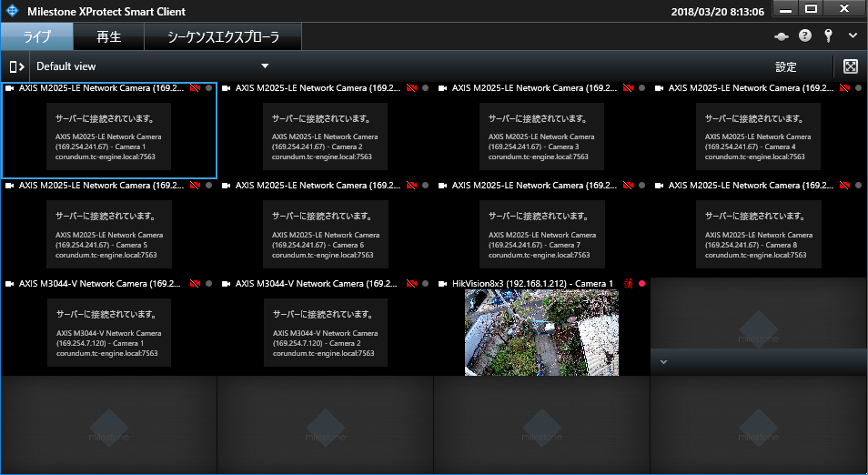
Task: Click camera icon on AXIS M2025-LE Camera 5 tile
Action: coord(9,186)
